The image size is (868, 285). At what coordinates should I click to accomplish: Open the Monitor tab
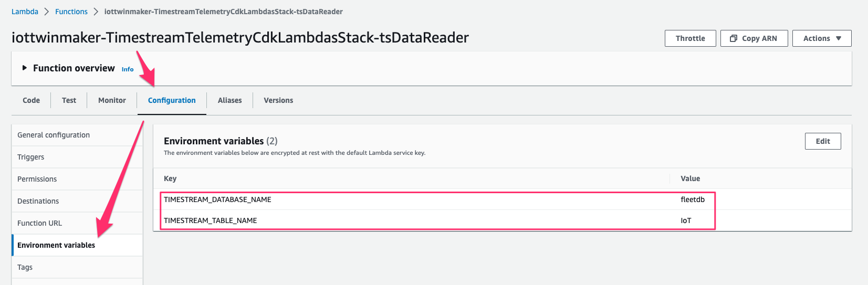pyautogui.click(x=112, y=100)
